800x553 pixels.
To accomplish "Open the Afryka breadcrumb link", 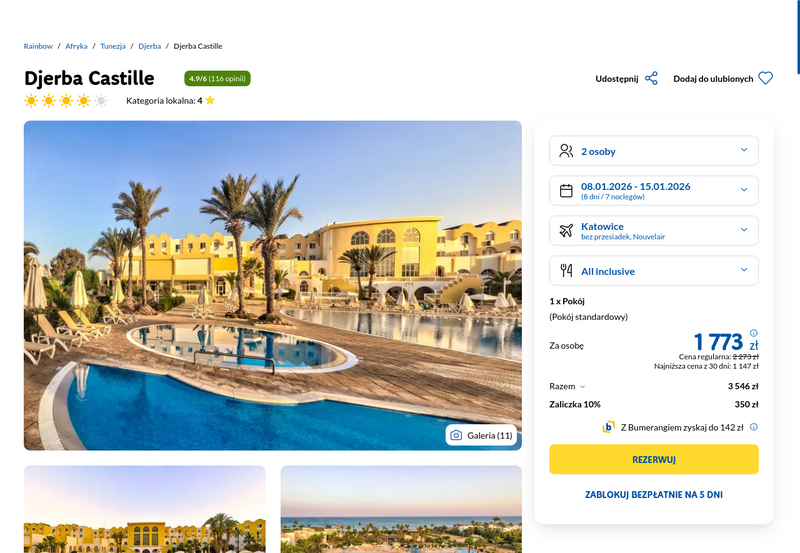I will point(76,46).
